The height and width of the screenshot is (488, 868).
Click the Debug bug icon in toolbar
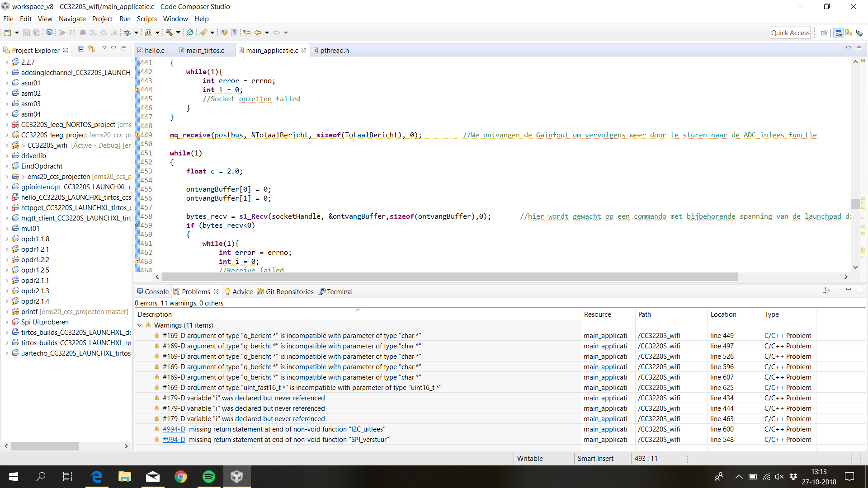coord(127,33)
